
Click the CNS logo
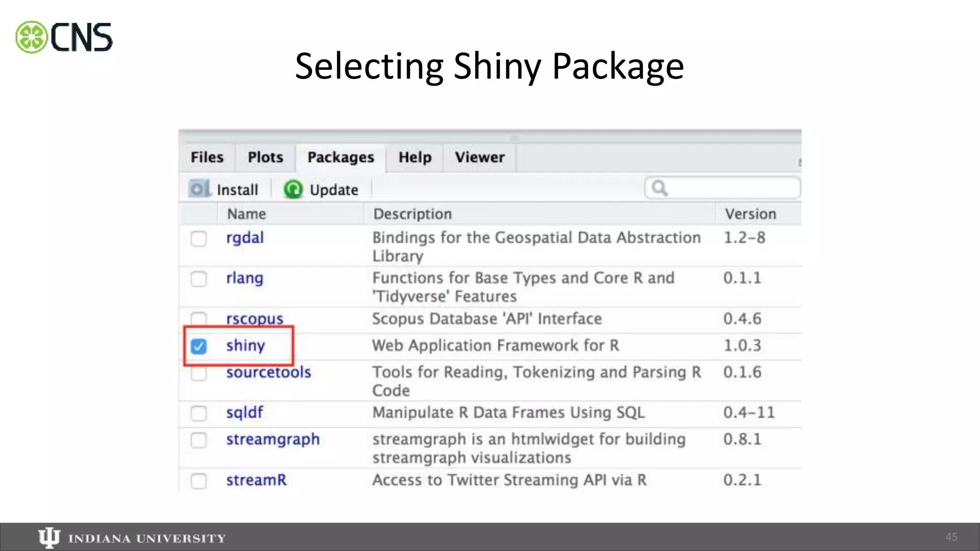coord(64,37)
